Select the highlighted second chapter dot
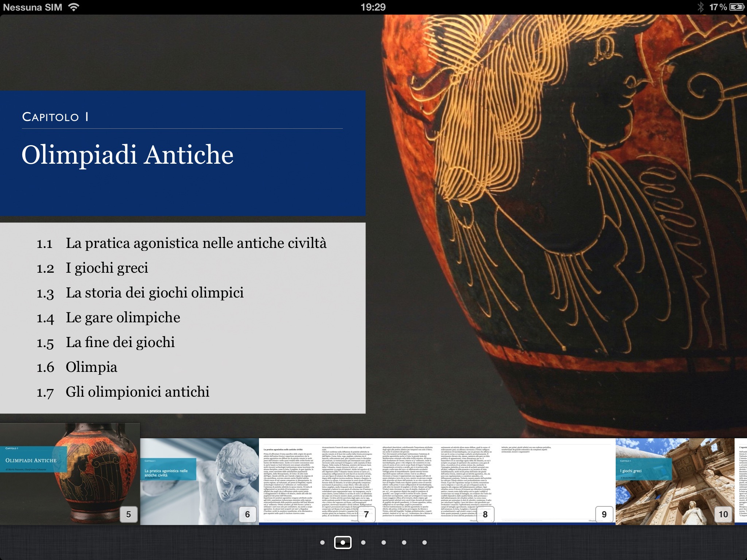 click(x=343, y=542)
